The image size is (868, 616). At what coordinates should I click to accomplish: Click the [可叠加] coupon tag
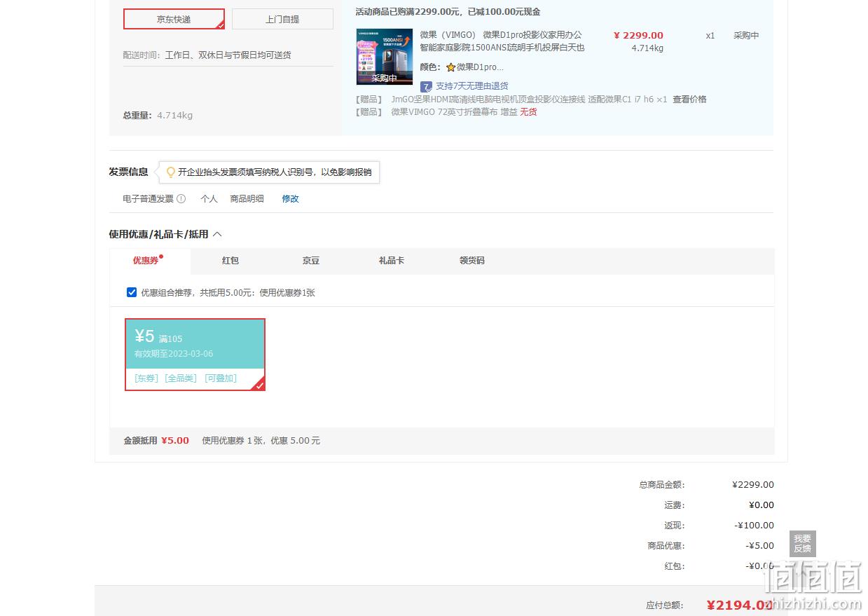coord(221,378)
